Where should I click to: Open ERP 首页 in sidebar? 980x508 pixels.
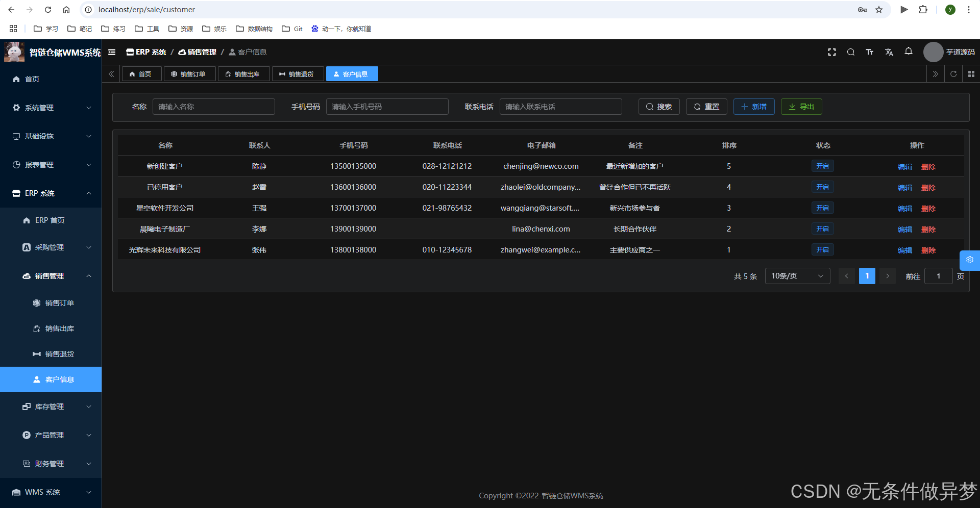pyautogui.click(x=51, y=220)
